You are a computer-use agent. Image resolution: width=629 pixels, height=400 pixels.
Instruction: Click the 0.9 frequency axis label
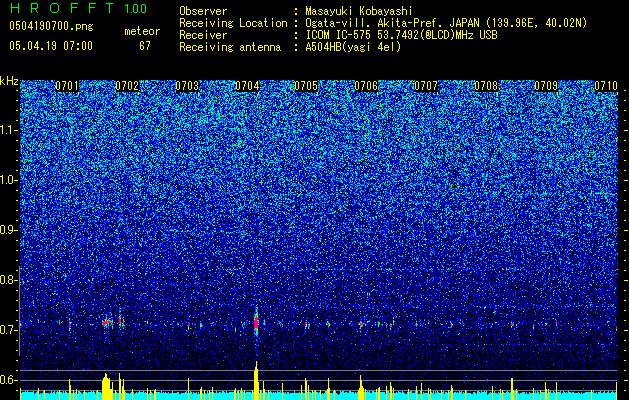pyautogui.click(x=9, y=230)
